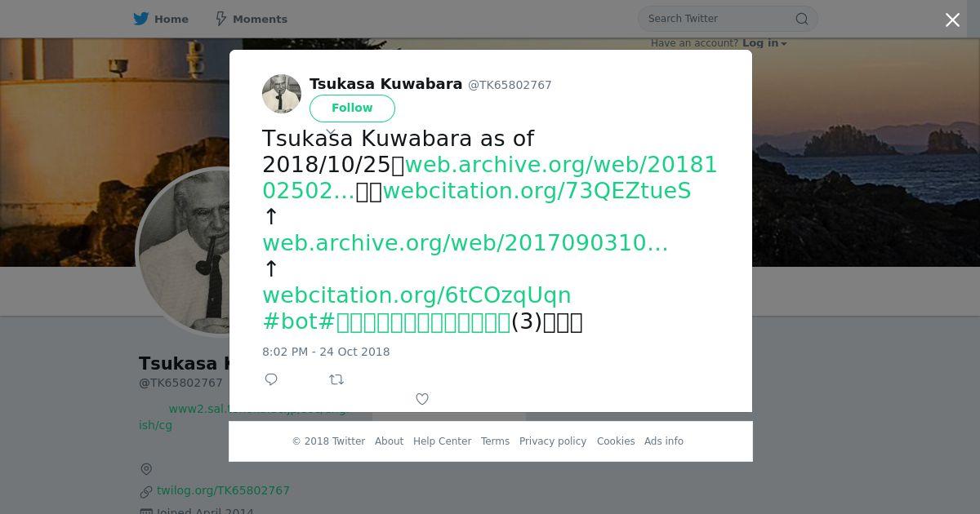Retweet using the arrows icon
The height and width of the screenshot is (514, 980).
click(336, 379)
